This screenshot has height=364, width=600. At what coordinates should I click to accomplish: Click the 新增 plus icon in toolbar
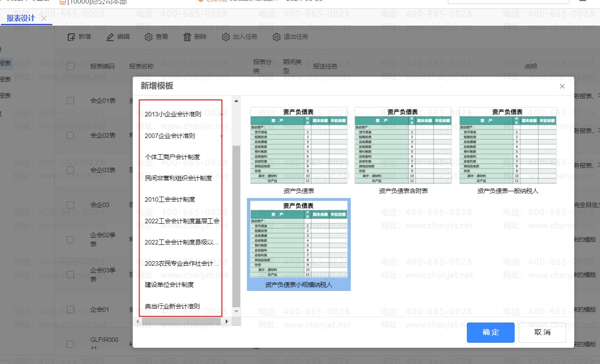71,37
